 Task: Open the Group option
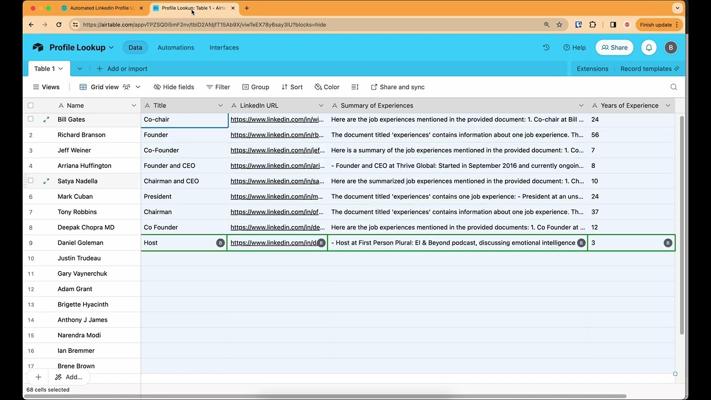(256, 87)
